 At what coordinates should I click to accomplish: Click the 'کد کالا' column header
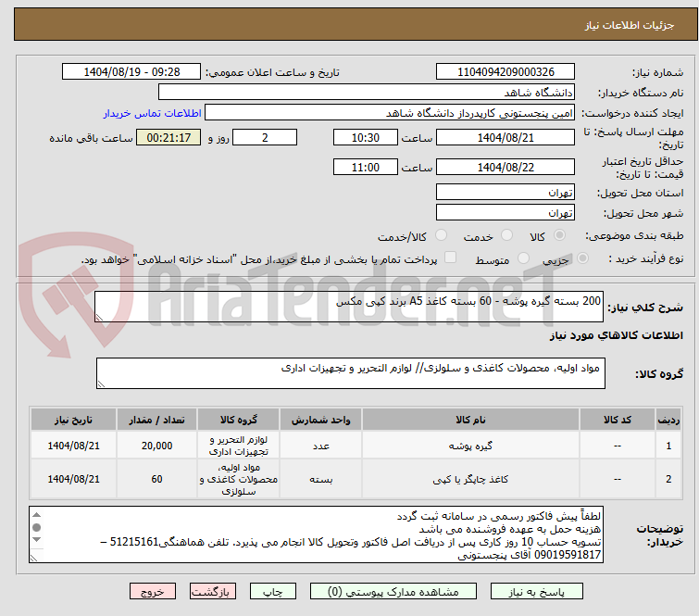pyautogui.click(x=618, y=420)
